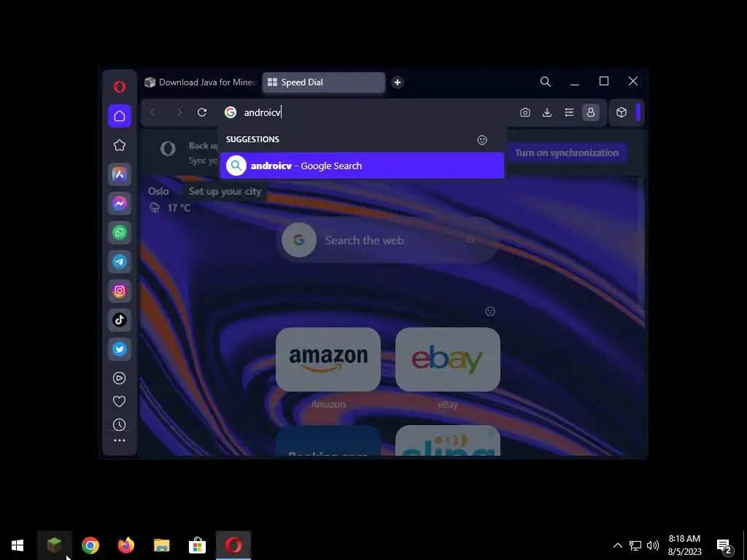The image size is (747, 560).
Task: Open File Explorer from taskbar
Action: pyautogui.click(x=161, y=545)
